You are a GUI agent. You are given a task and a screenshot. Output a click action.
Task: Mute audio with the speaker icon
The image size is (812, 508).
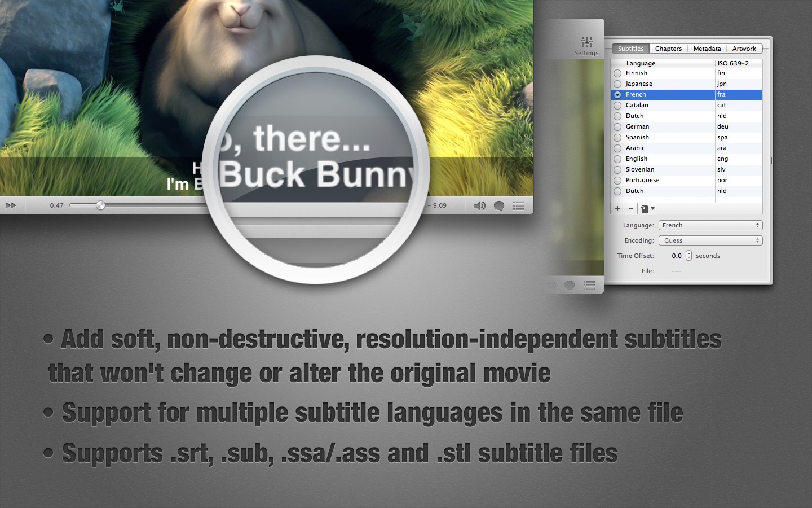coord(479,205)
